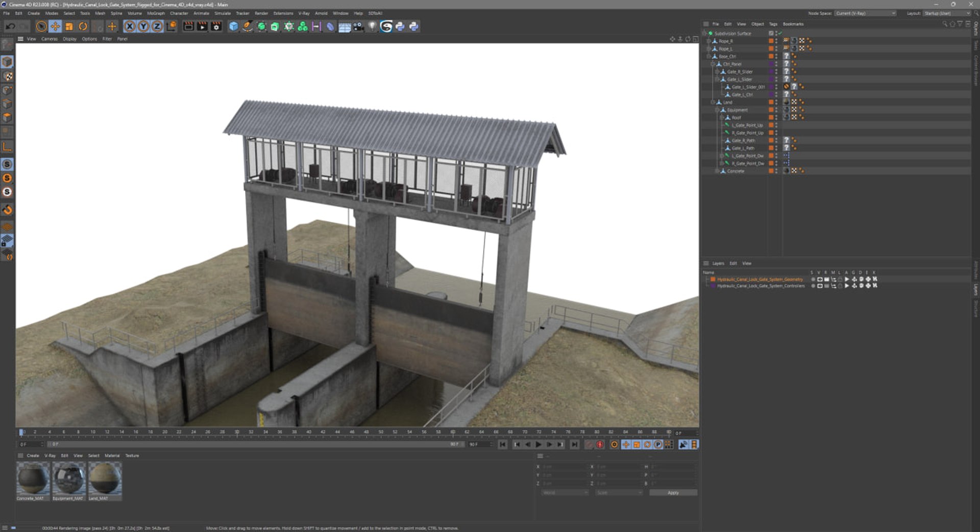Collapse the Base_Ctrl hierarchy
980x532 pixels.
click(708, 56)
